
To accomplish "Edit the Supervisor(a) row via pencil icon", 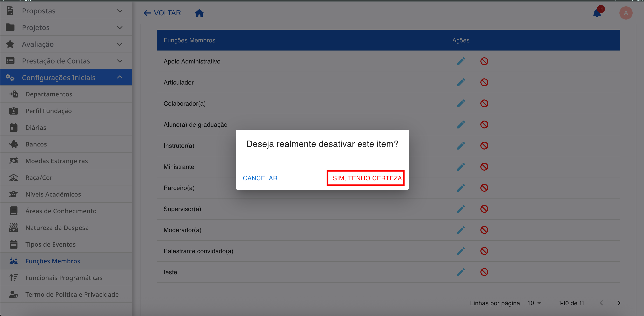I will [x=461, y=209].
